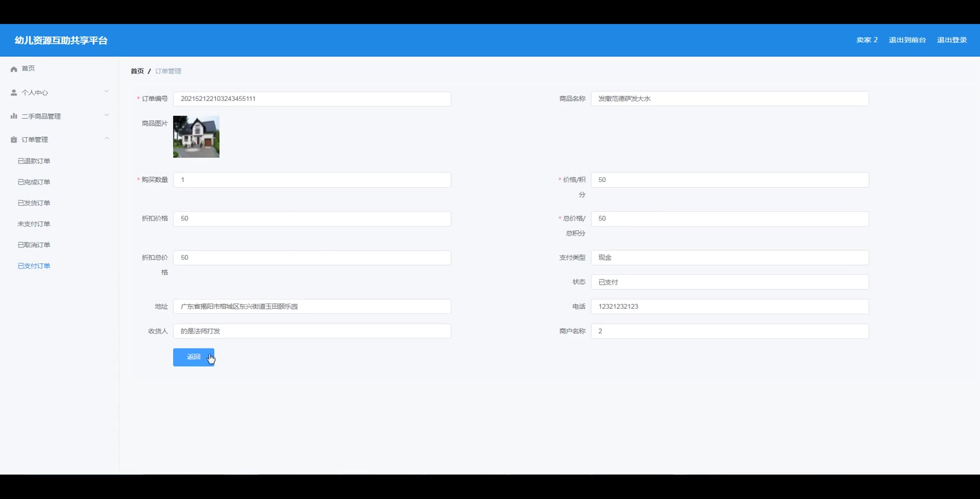The image size is (980, 499).
Task: Expand the 二手商品管理 chevron
Action: pos(107,115)
